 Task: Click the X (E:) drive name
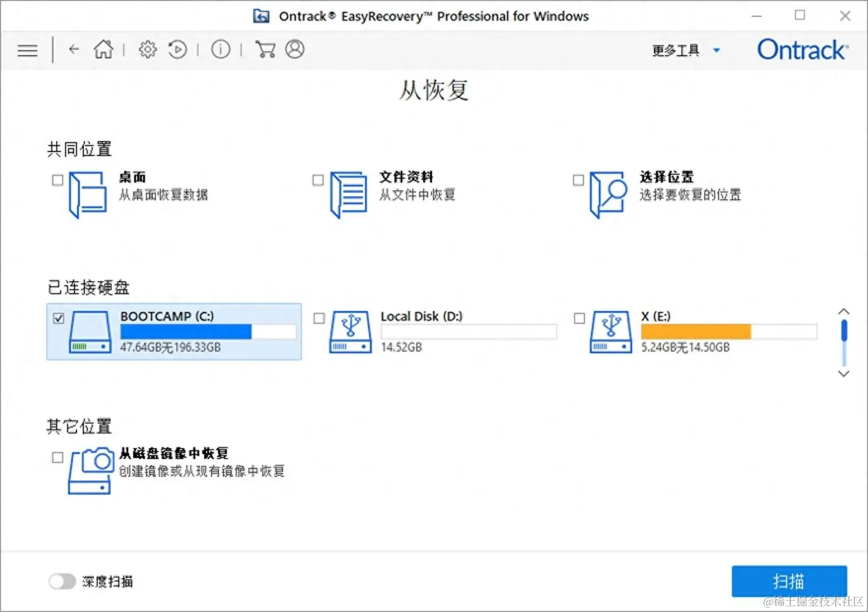point(656,316)
